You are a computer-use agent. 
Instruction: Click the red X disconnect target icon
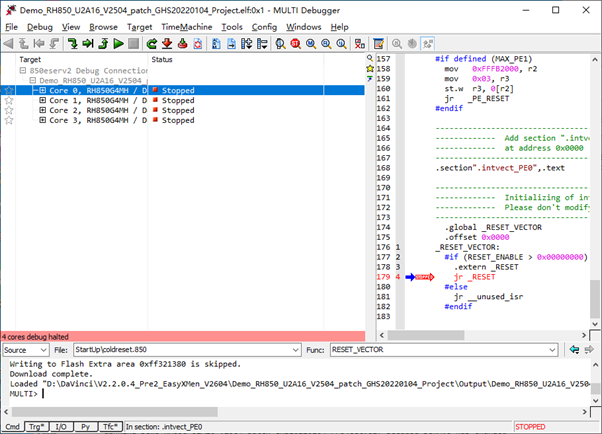click(360, 43)
